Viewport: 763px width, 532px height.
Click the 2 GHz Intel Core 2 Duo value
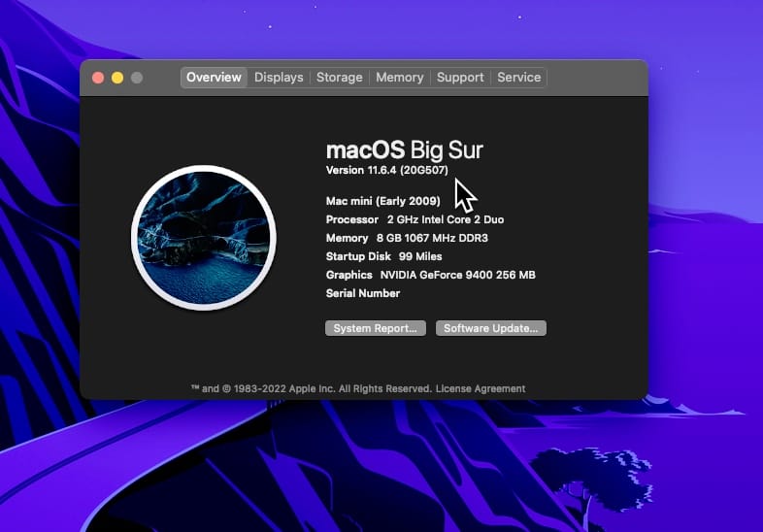coord(446,219)
